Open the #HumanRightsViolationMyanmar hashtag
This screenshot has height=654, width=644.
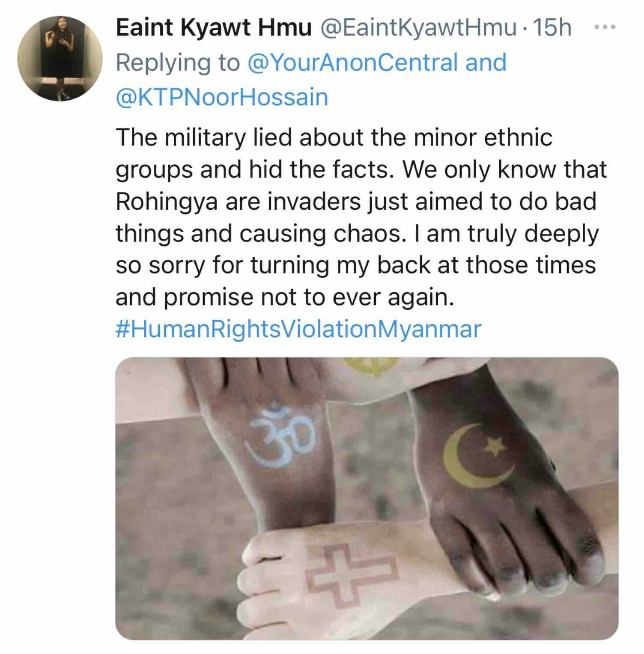coord(298,330)
